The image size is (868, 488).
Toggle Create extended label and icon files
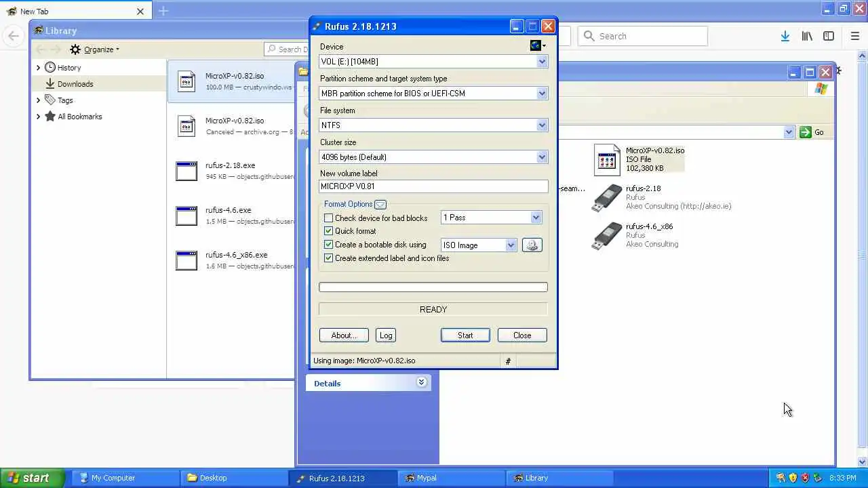[329, 258]
